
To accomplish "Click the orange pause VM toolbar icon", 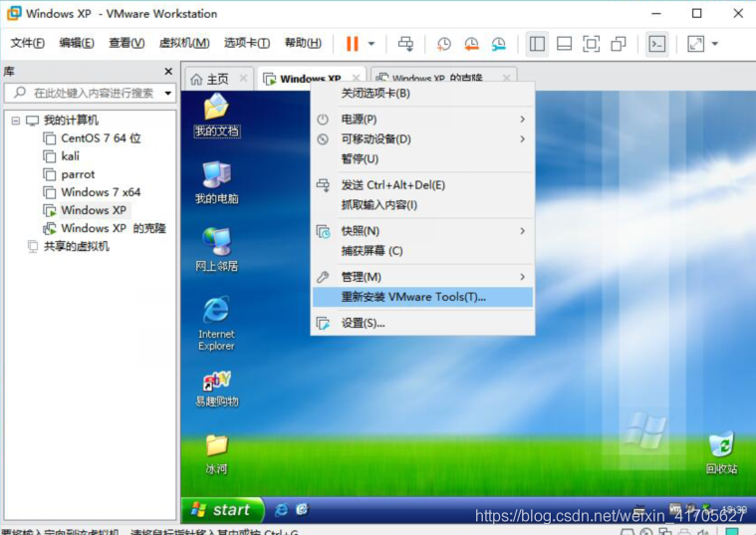I will (352, 44).
